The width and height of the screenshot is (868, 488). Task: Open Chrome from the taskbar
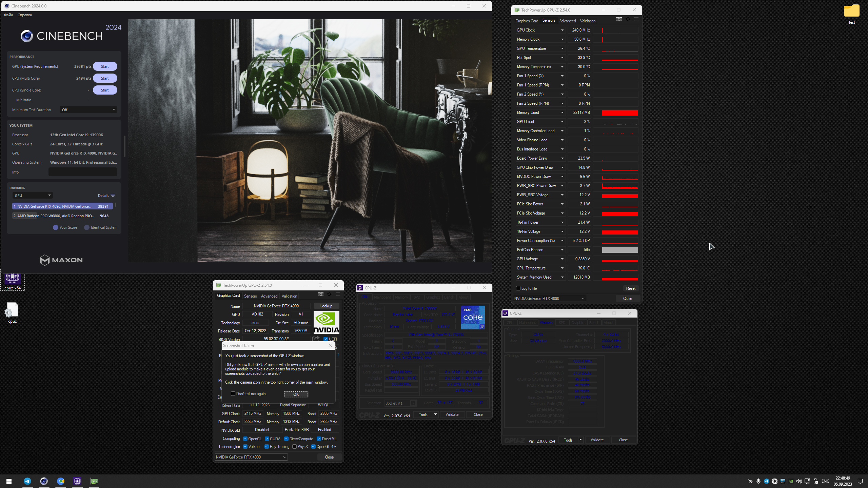[61, 481]
